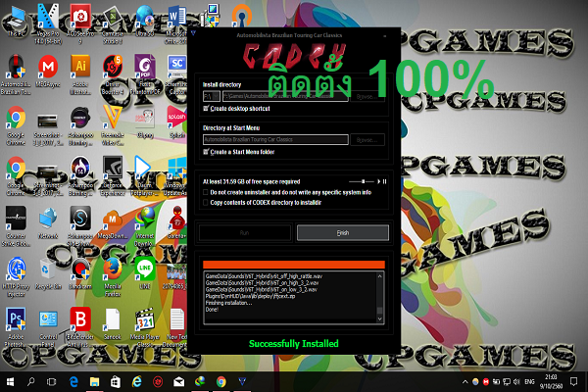Open the install drive letter dropdown
Screen dimensions: 588x392
(211, 96)
